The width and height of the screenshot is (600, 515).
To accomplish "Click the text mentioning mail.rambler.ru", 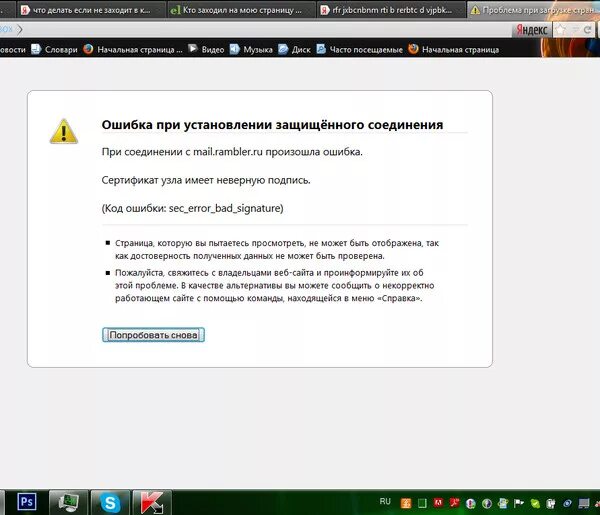I will (x=232, y=152).
